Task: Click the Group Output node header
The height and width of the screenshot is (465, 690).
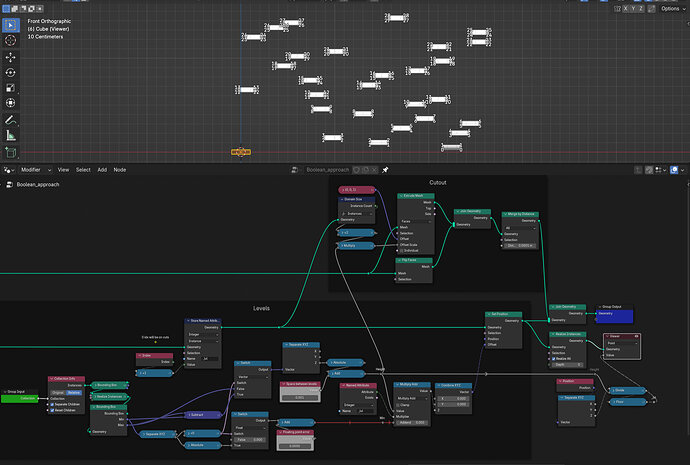Action: [614, 307]
